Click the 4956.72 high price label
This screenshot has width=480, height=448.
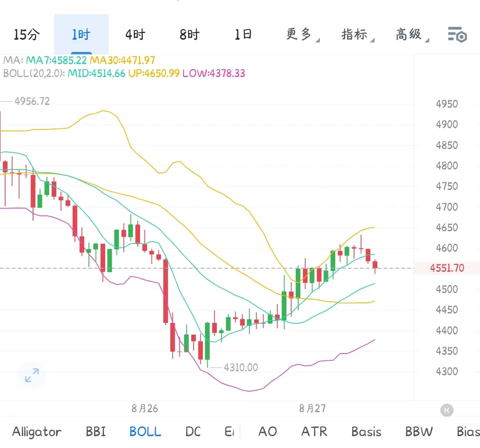click(32, 101)
